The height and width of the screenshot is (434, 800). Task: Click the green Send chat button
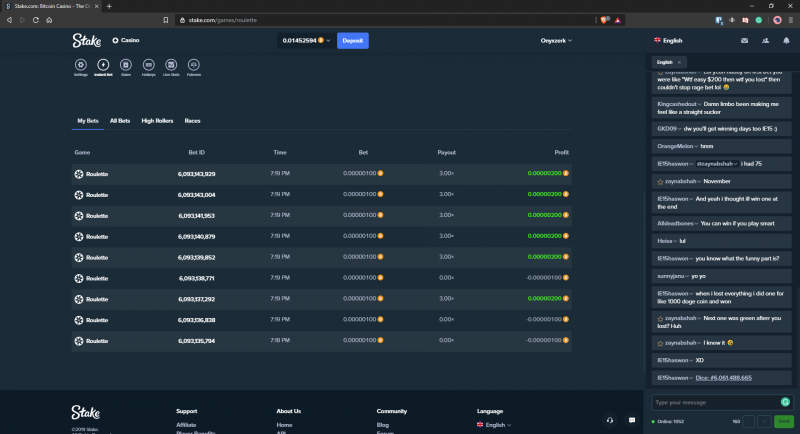784,421
